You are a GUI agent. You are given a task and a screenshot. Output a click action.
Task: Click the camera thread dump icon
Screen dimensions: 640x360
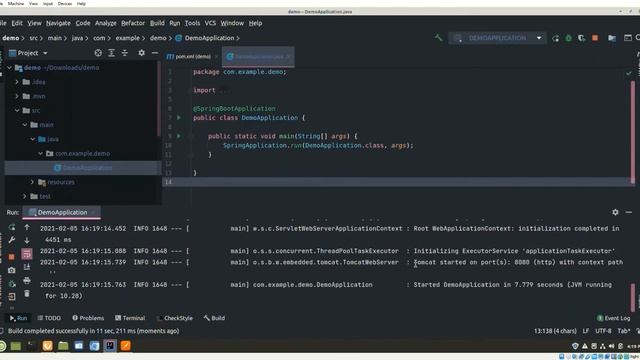coord(11,270)
